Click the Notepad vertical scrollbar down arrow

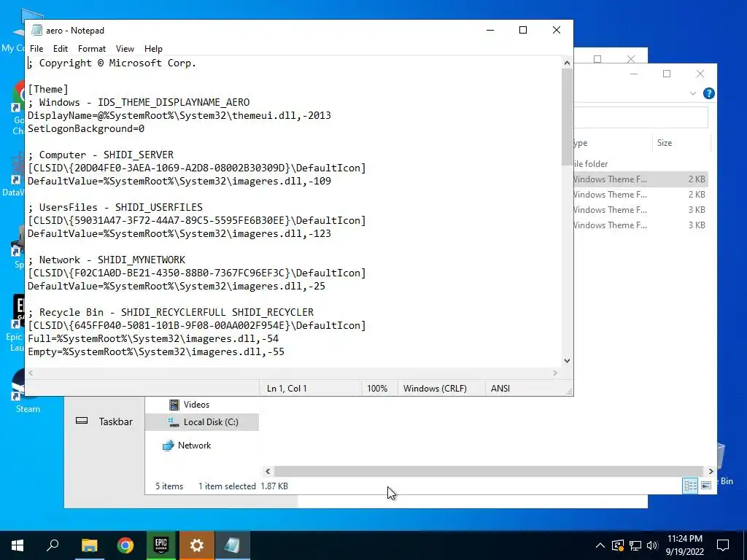(567, 361)
